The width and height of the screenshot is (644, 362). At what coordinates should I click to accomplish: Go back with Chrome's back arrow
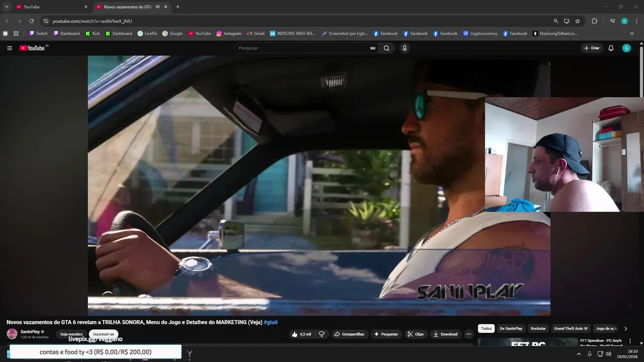pos(7,21)
